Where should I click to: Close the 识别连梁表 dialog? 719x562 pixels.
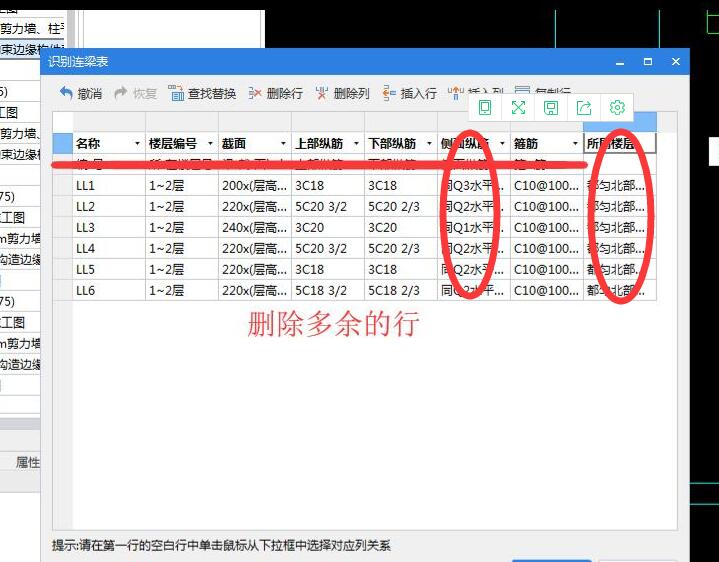(x=676, y=61)
